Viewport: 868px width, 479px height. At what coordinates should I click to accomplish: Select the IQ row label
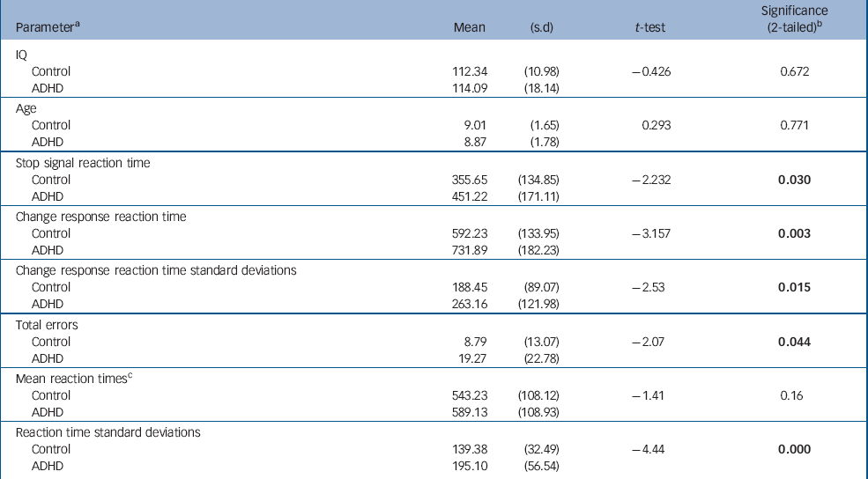pyautogui.click(x=22, y=55)
